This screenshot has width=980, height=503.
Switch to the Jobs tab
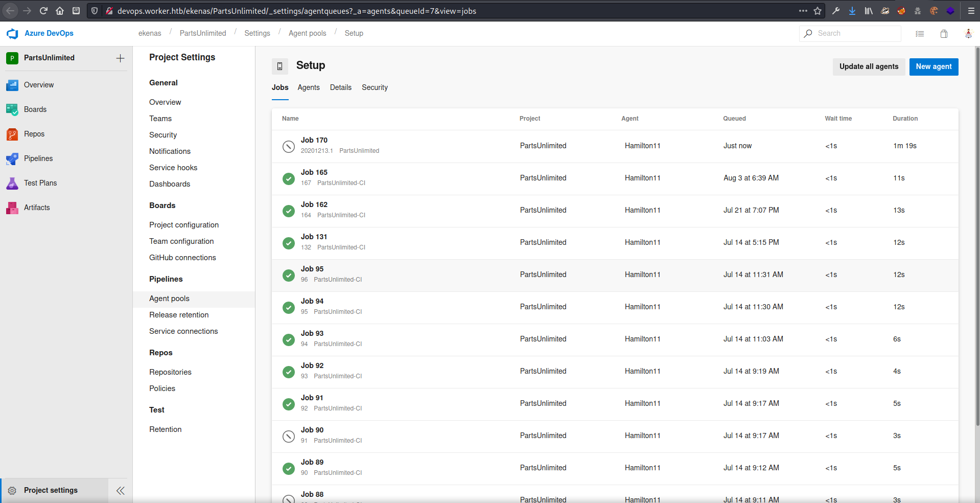coord(280,87)
